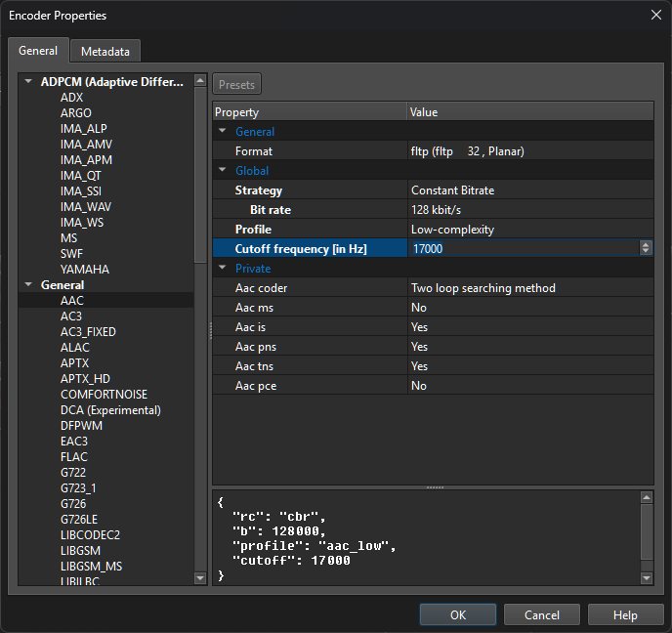Select the SWF encoder
The width and height of the screenshot is (672, 633).
click(71, 254)
